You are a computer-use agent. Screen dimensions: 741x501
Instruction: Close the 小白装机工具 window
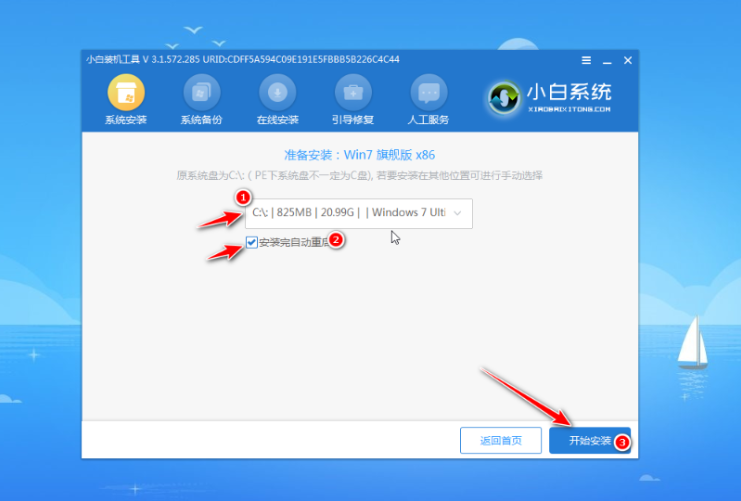point(627,60)
